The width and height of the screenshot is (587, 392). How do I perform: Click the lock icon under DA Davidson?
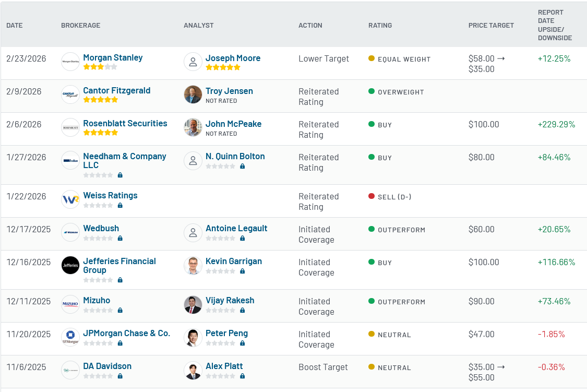(120, 376)
